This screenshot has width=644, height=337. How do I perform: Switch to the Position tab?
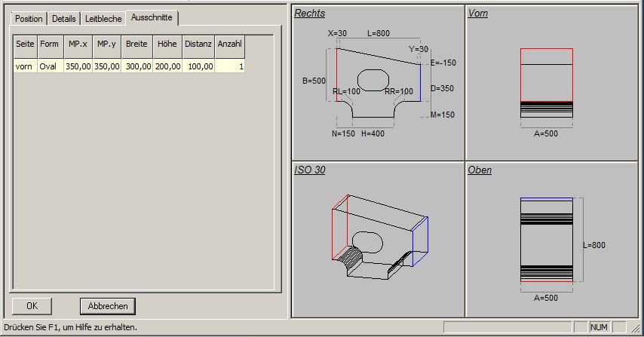pyautogui.click(x=29, y=19)
